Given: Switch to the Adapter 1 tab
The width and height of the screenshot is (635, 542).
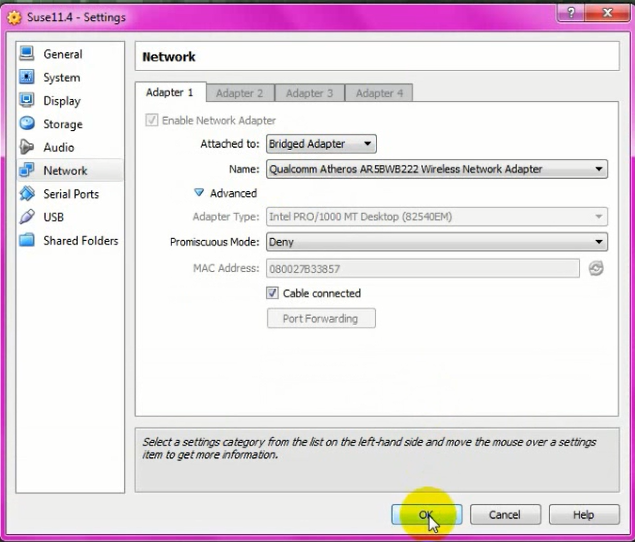Looking at the screenshot, I should pyautogui.click(x=170, y=92).
